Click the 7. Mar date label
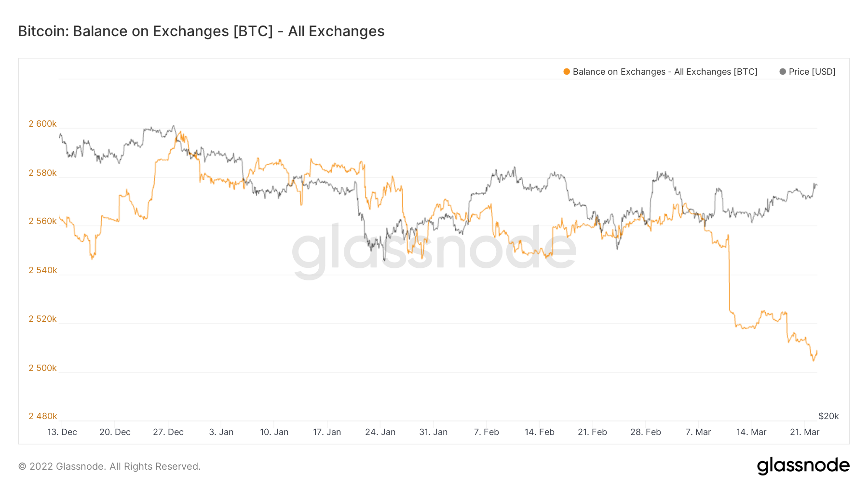Image resolution: width=868 pixels, height=488 pixels. [x=698, y=432]
